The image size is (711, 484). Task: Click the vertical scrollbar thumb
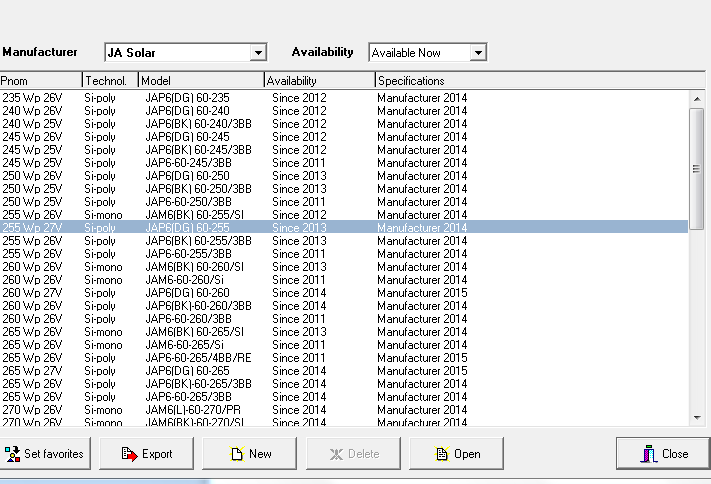pyautogui.click(x=697, y=168)
